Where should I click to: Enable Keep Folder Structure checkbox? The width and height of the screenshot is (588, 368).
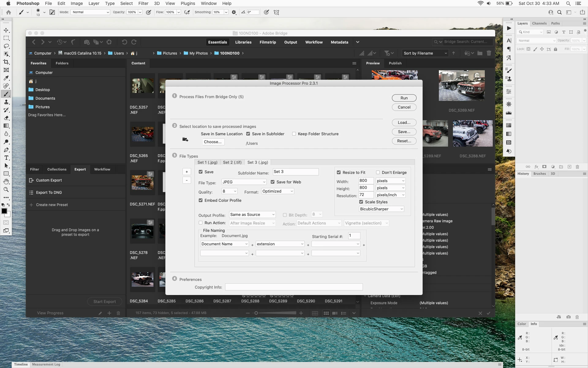pyautogui.click(x=294, y=134)
